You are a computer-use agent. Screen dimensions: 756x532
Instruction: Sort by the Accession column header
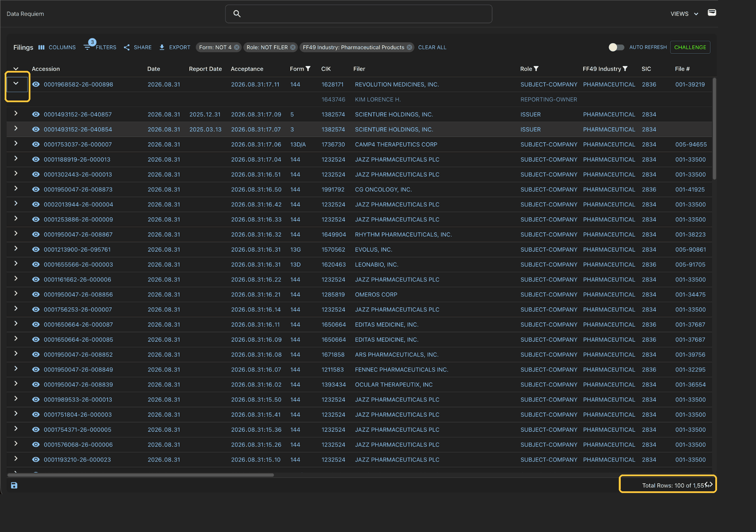pyautogui.click(x=46, y=69)
